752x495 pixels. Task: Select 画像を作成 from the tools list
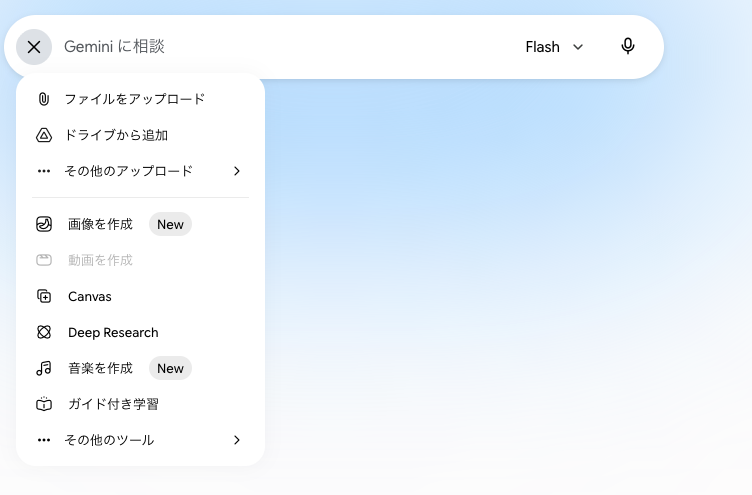[x=141, y=224]
